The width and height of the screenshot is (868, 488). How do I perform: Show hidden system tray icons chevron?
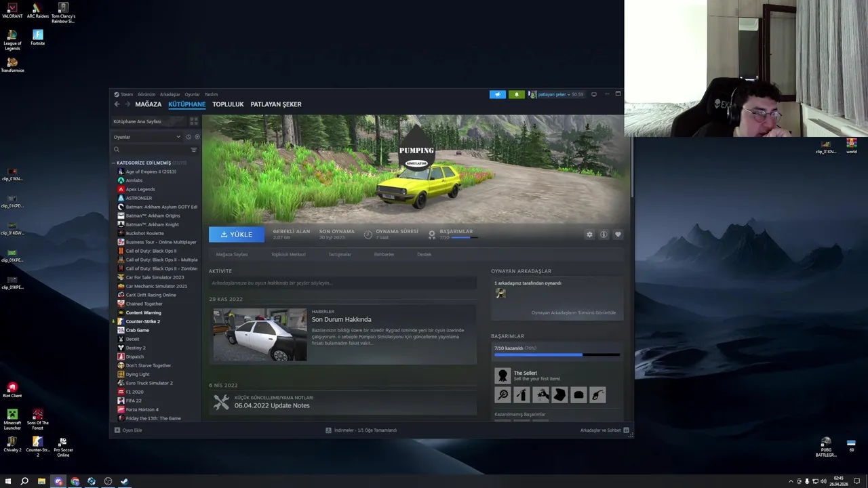click(x=791, y=481)
